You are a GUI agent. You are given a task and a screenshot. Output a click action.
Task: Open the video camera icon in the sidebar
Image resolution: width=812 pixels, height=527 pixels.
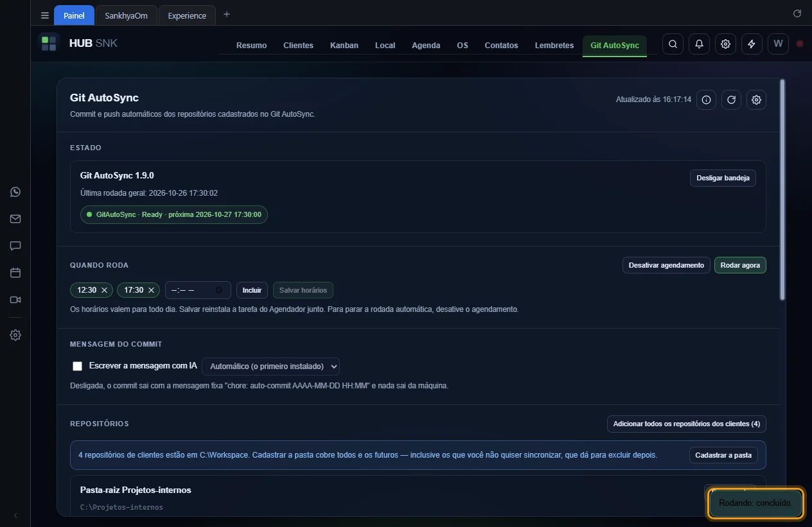pyautogui.click(x=15, y=300)
